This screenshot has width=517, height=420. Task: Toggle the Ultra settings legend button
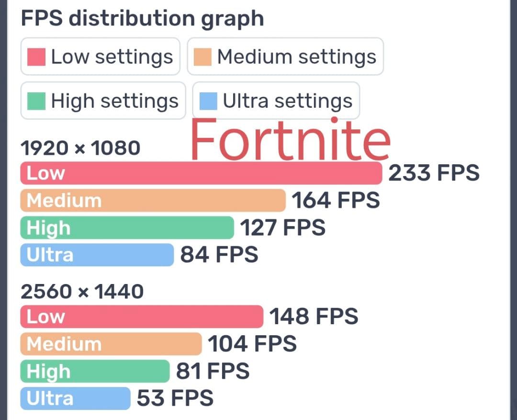(276, 101)
